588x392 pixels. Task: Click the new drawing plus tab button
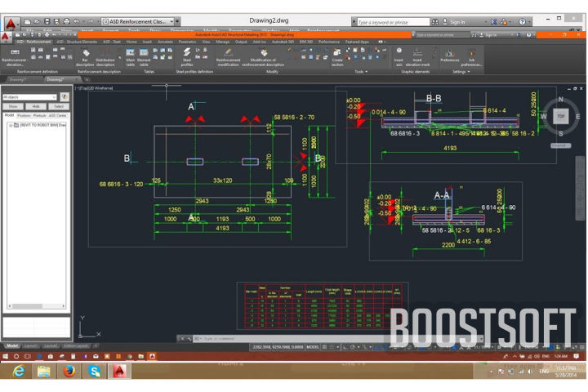tap(87, 79)
